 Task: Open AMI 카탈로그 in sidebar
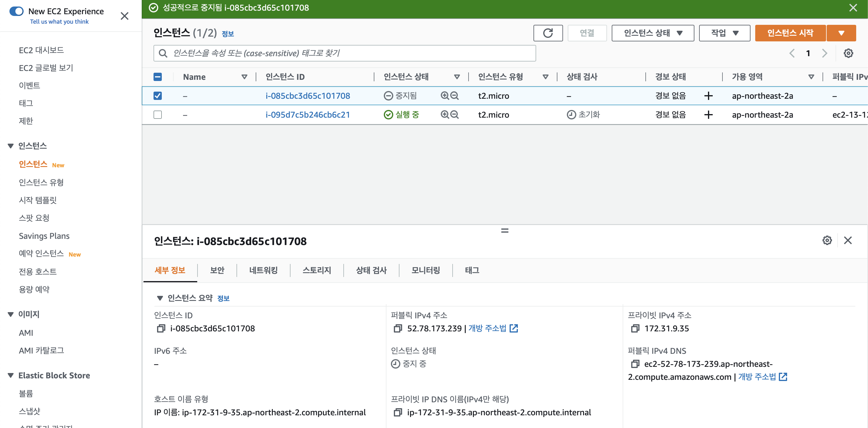click(x=41, y=351)
